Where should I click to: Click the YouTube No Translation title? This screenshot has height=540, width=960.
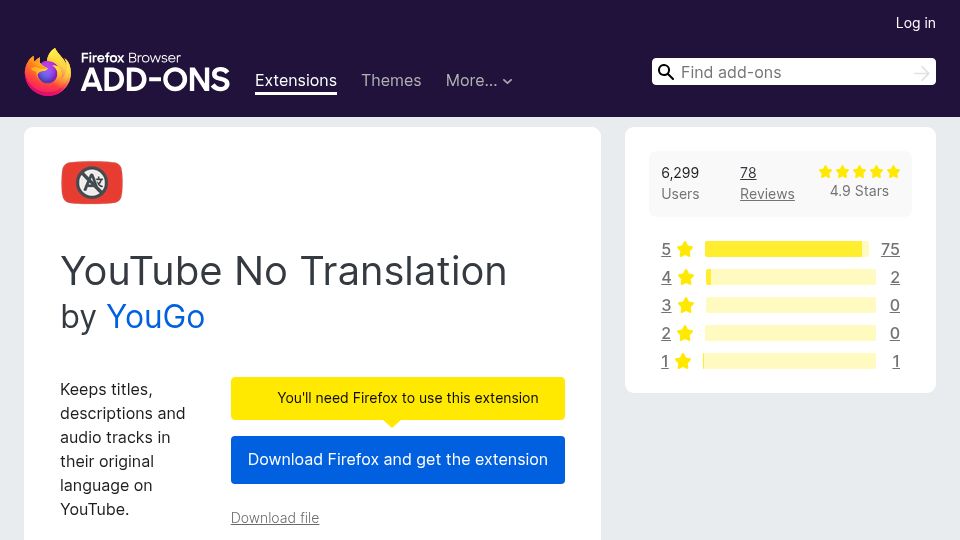point(284,271)
